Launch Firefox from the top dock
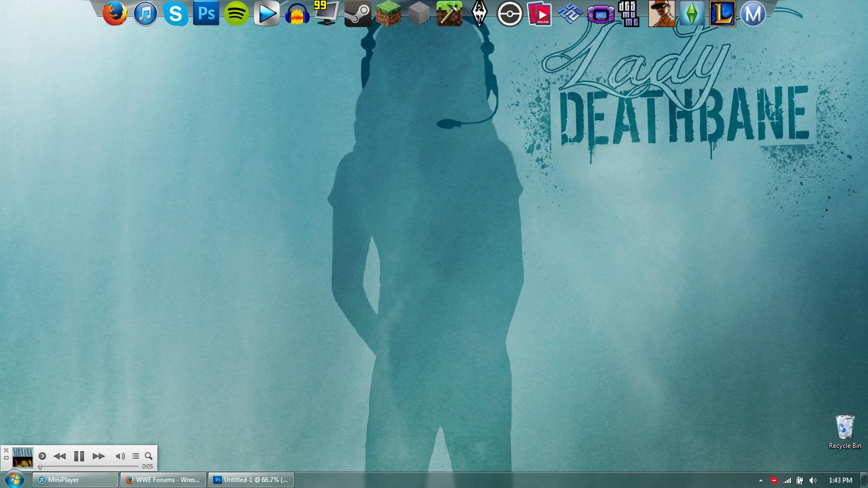Screen dimensions: 868x488 (x=114, y=14)
